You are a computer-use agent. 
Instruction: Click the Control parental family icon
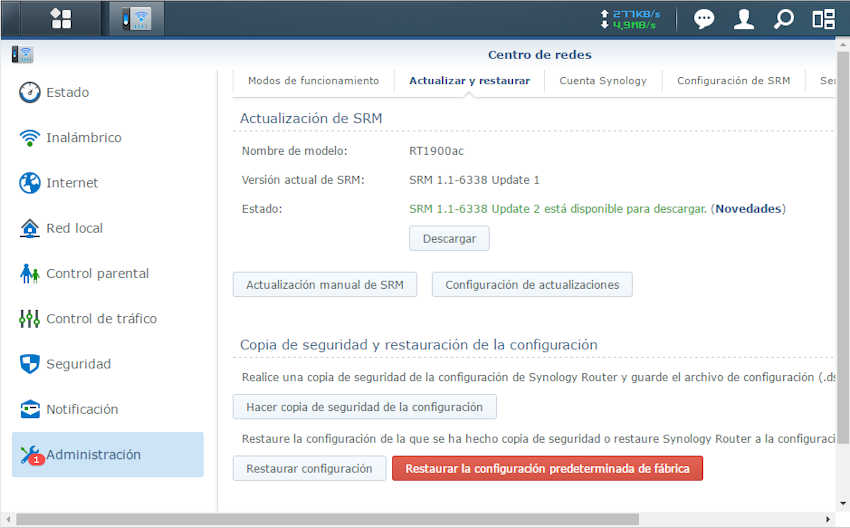click(x=29, y=274)
